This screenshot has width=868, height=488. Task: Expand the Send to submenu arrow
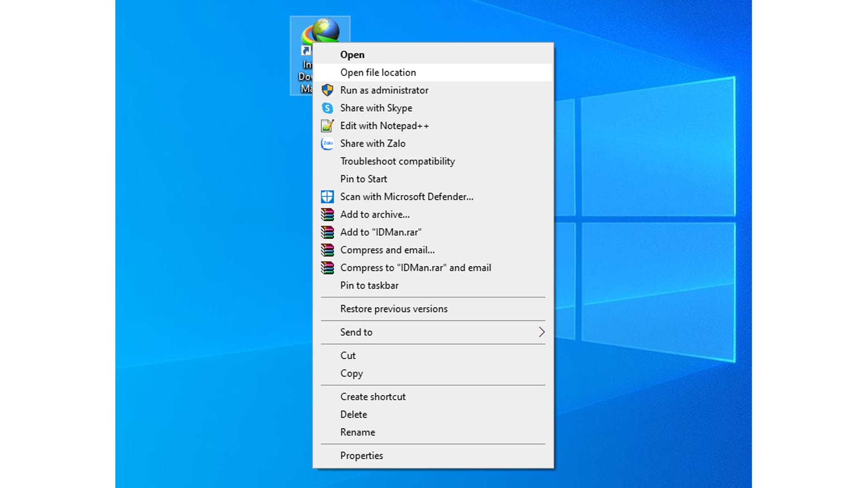(x=541, y=332)
